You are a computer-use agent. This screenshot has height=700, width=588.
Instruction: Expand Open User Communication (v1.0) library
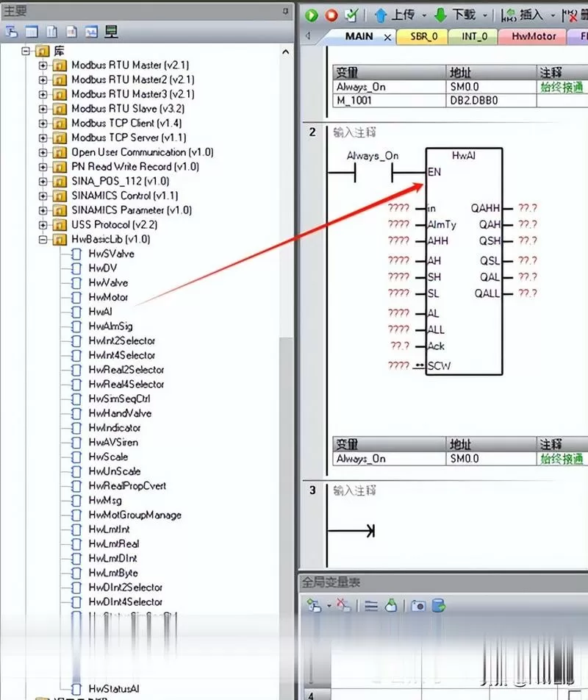43,153
